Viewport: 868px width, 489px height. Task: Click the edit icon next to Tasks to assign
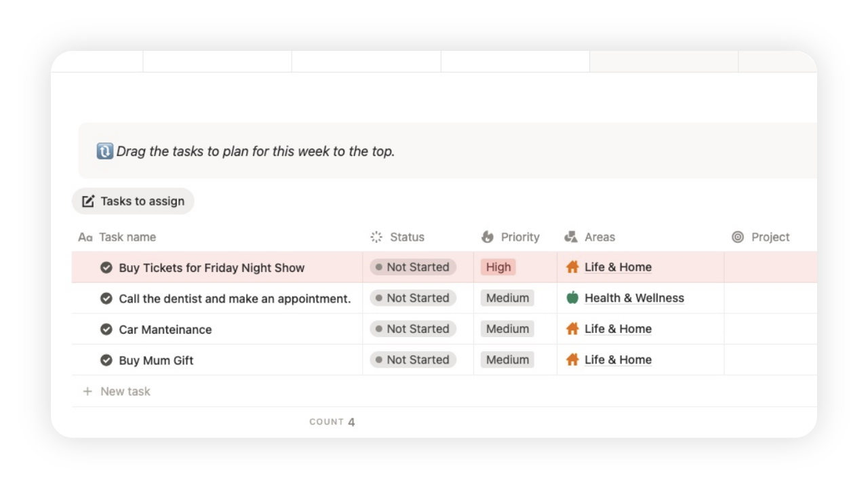click(87, 201)
